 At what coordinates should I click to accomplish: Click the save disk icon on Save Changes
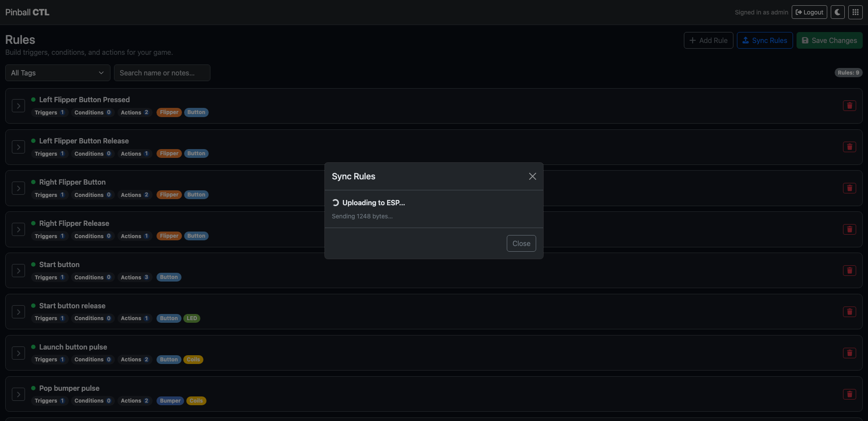click(805, 40)
